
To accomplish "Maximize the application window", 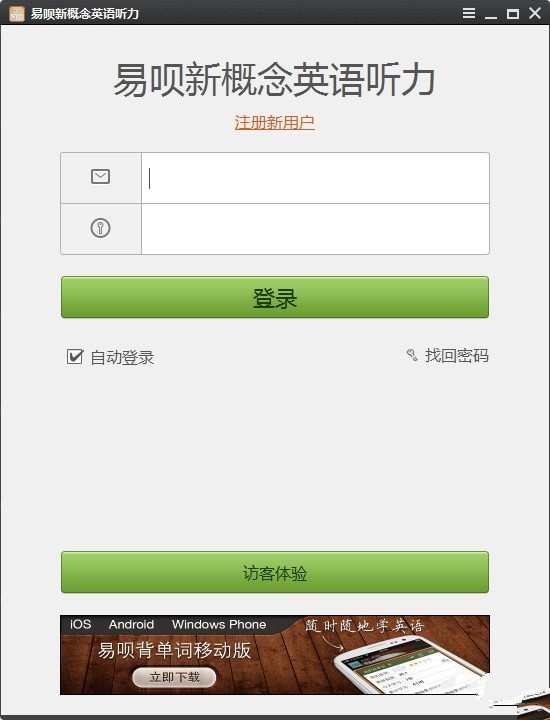I will coord(513,14).
